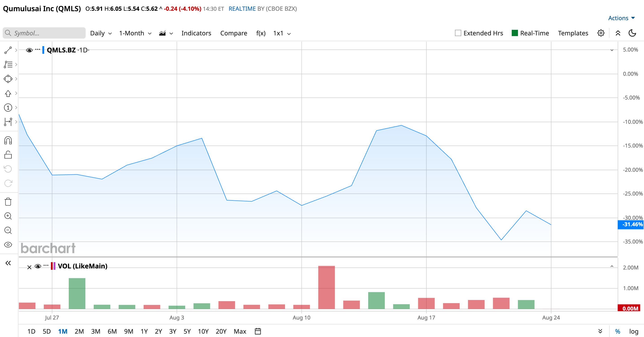
Task: Open the Actions dropdown
Action: pos(622,18)
